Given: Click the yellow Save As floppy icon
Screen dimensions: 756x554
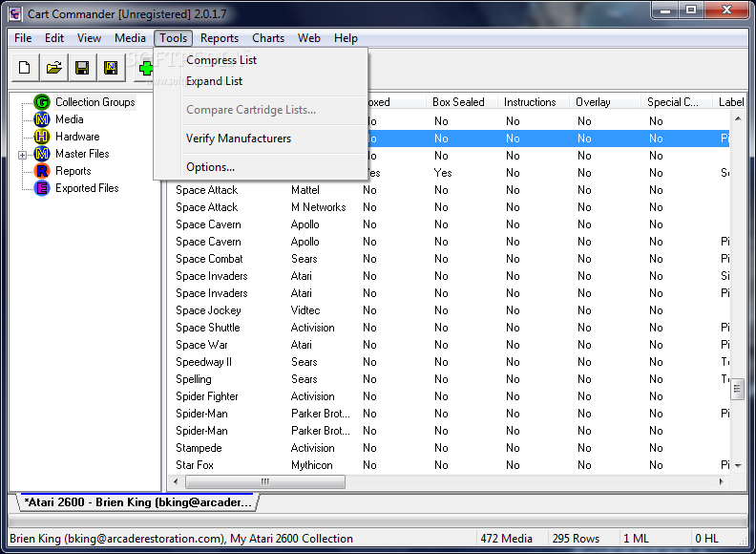Looking at the screenshot, I should click(x=111, y=68).
